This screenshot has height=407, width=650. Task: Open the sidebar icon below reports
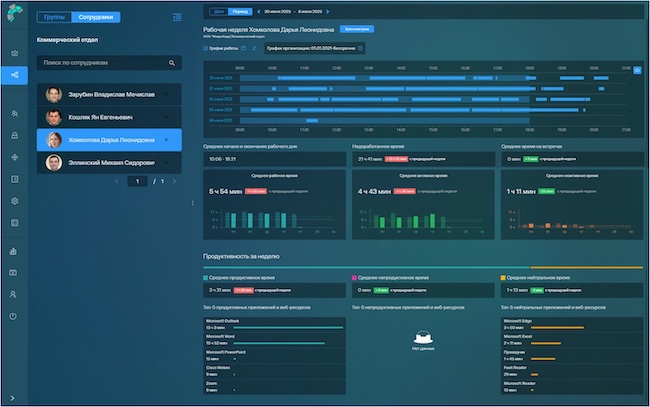[13, 273]
